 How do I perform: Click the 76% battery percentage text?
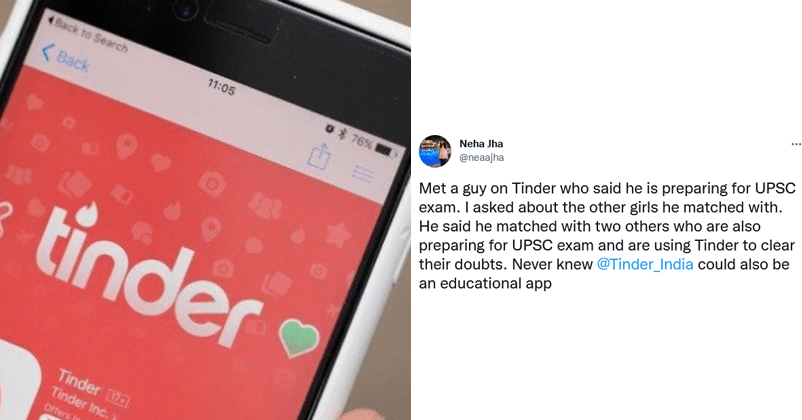click(362, 141)
